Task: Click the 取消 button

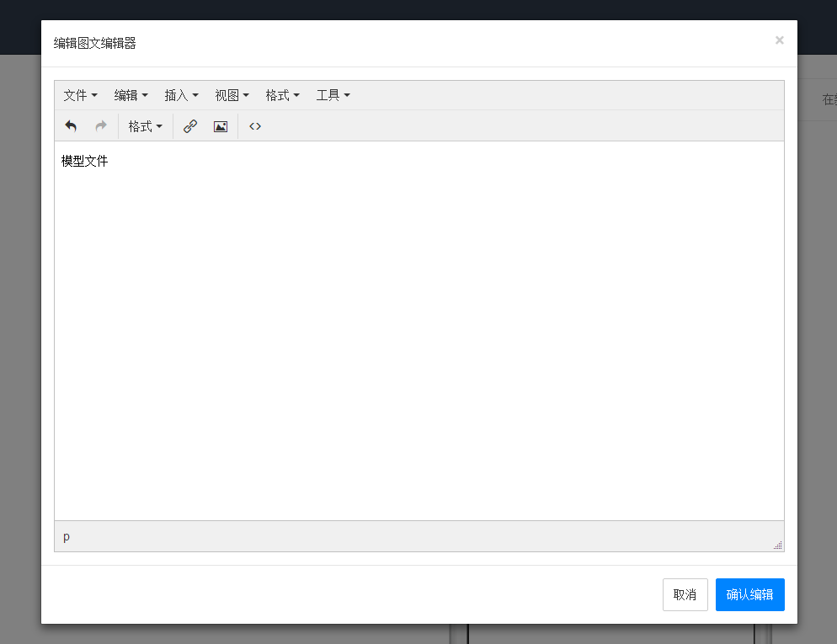Action: click(685, 594)
